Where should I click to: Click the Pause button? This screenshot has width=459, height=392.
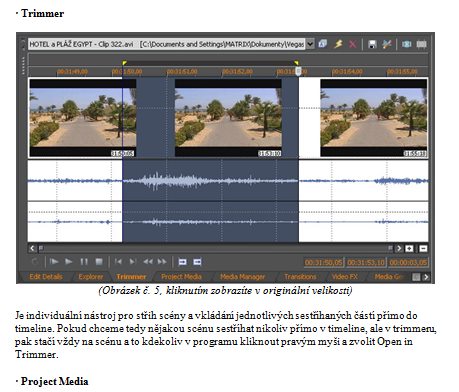point(84,262)
